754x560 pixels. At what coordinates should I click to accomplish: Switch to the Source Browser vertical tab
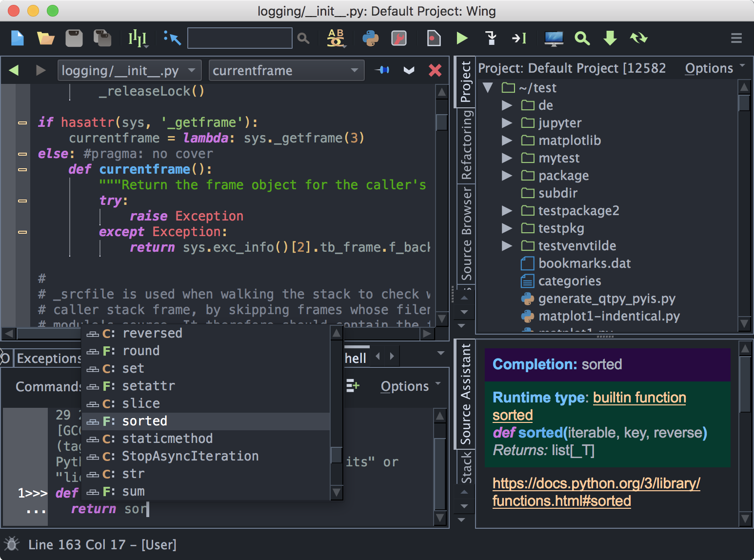[x=466, y=233]
